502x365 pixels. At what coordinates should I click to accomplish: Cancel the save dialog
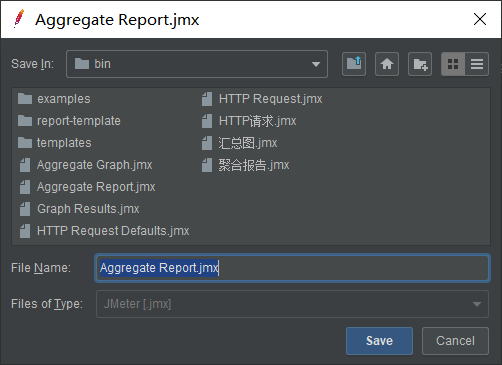pyautogui.click(x=455, y=341)
